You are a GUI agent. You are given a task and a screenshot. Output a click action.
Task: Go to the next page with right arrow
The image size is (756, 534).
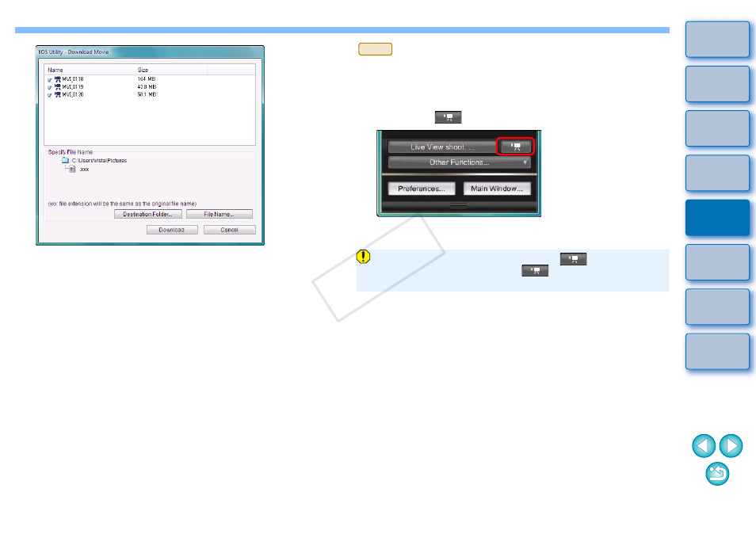point(731,446)
